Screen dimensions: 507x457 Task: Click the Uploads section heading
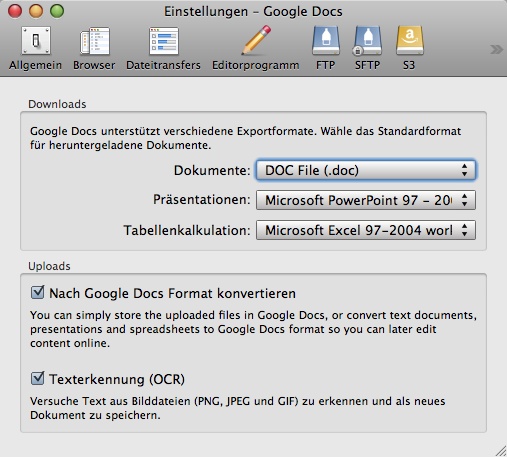point(49,266)
